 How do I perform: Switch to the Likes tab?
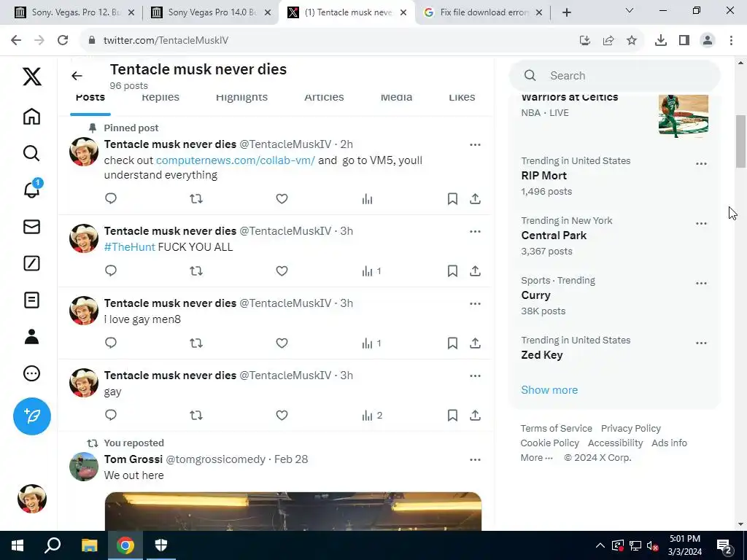(x=462, y=98)
